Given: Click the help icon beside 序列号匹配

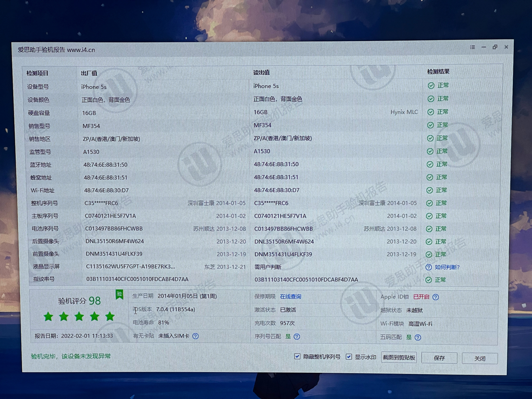Looking at the screenshot, I should coord(296,337).
